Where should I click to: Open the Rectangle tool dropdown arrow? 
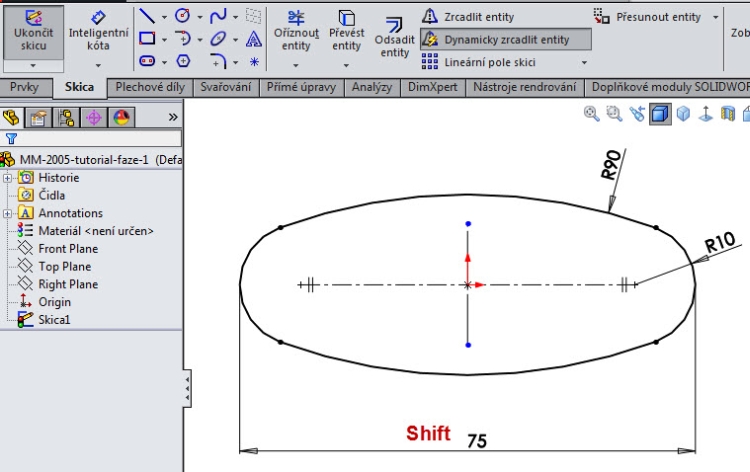164,40
